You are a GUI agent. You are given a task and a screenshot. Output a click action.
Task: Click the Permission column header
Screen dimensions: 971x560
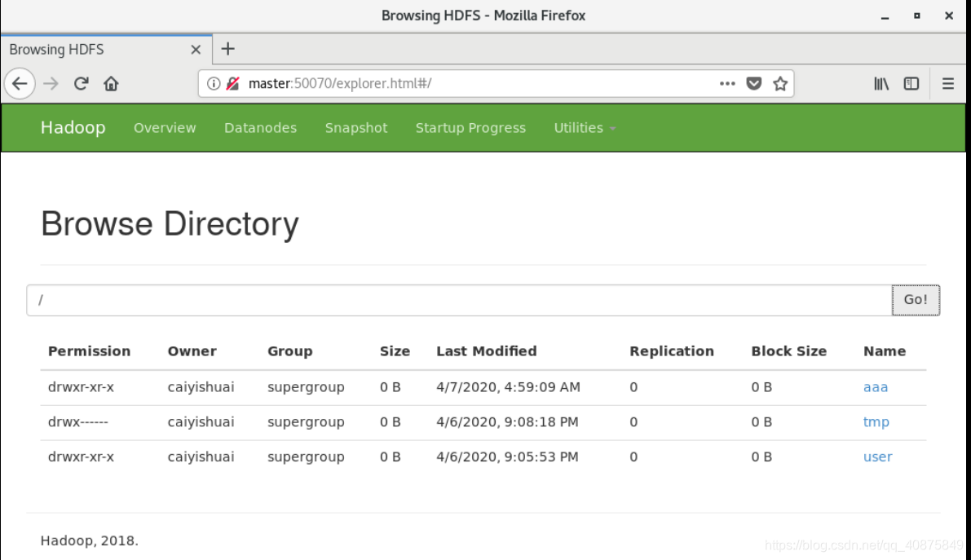89,351
